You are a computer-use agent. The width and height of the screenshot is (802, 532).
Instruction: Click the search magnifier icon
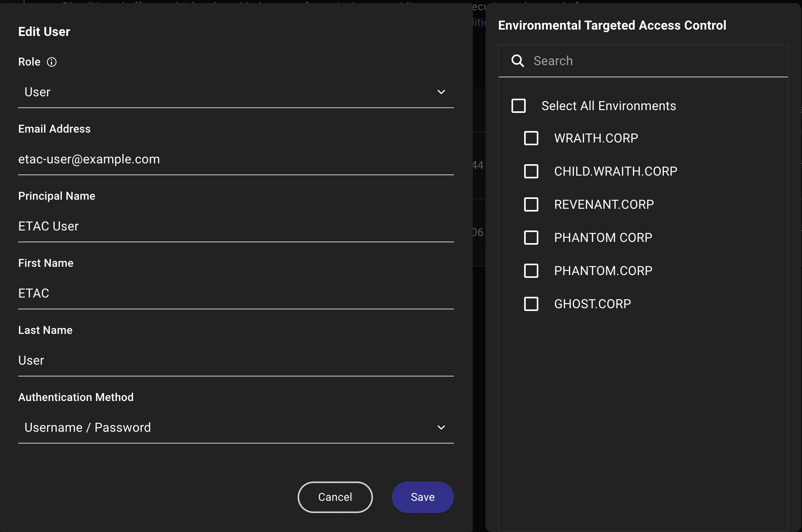(x=518, y=61)
